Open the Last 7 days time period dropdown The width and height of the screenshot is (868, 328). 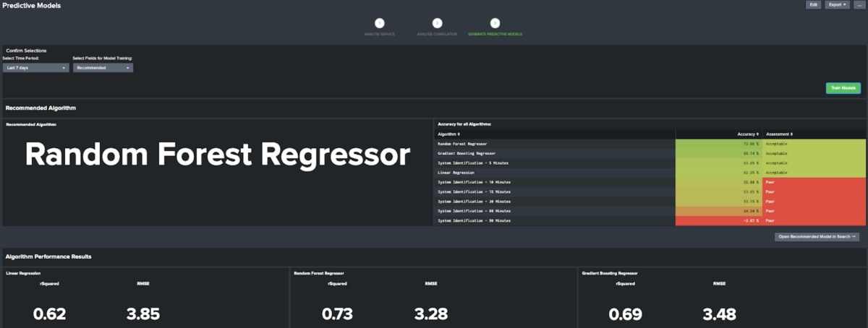tap(35, 68)
